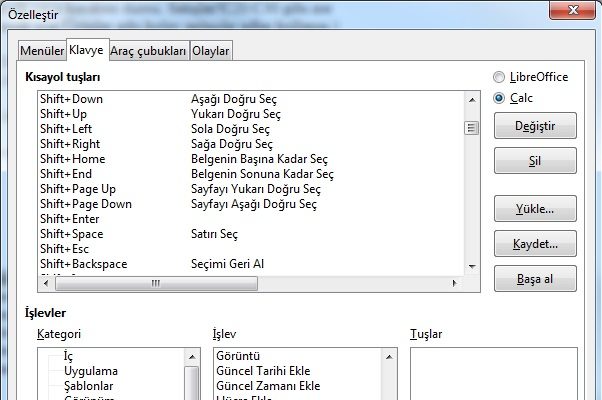This screenshot has height=400, width=602.
Task: Click the shortcut list's vertical scrollbar thumb
Action: tap(470, 128)
